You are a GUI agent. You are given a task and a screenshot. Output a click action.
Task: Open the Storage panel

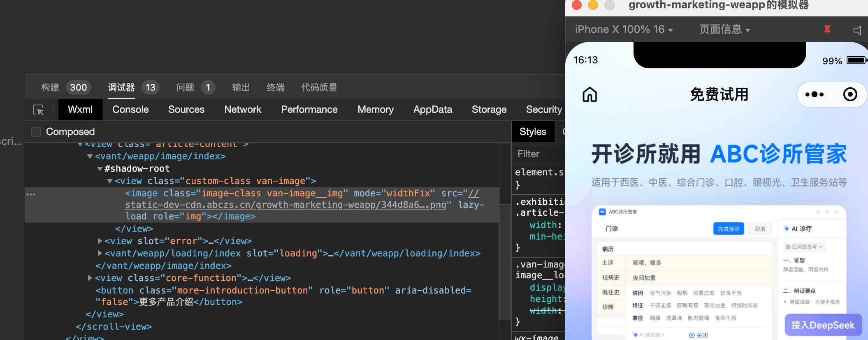(489, 109)
